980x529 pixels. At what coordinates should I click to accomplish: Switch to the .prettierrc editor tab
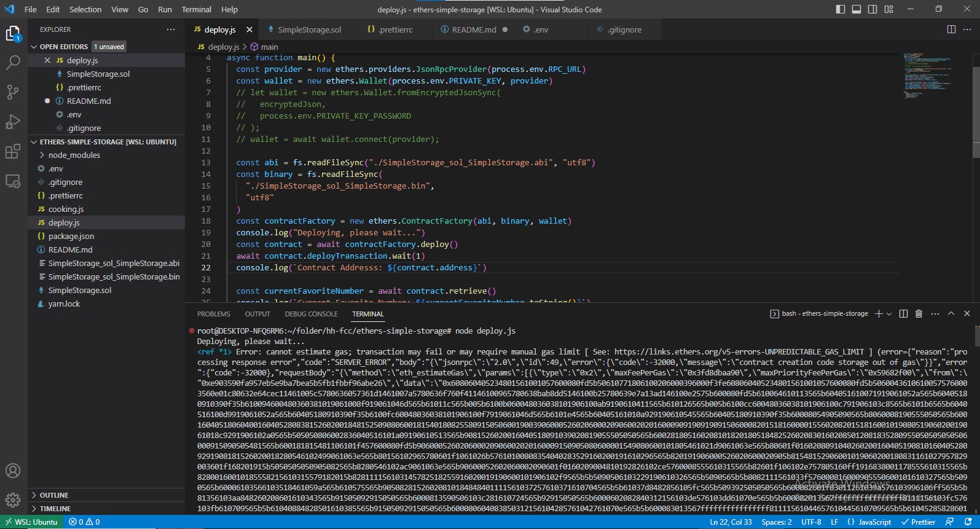[395, 29]
